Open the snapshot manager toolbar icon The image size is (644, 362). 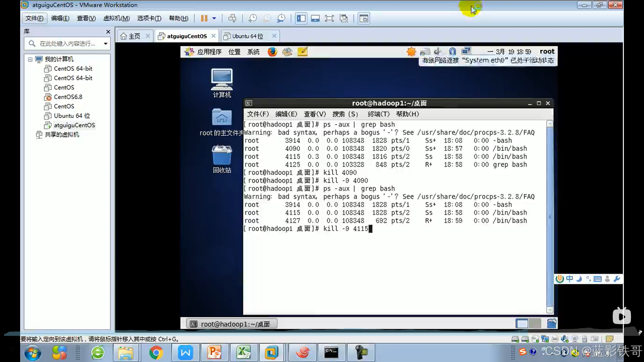281,18
